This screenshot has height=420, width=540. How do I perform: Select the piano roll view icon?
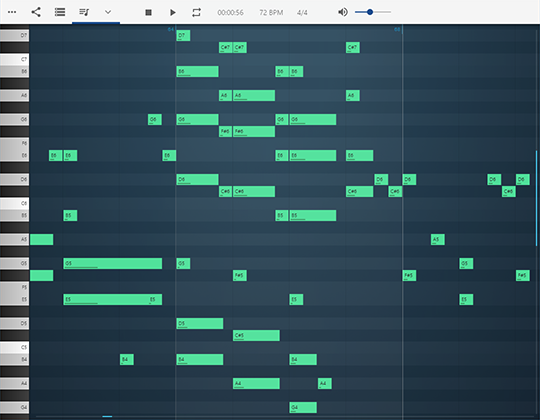pos(84,12)
